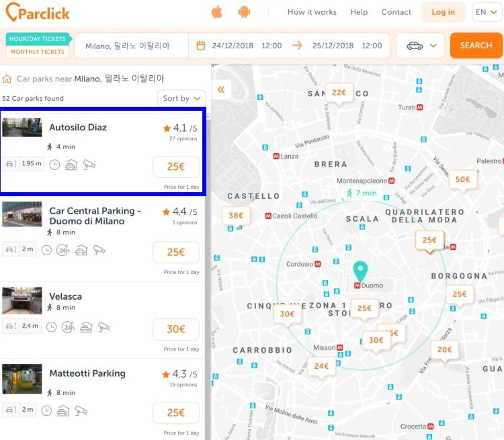Click the camera icon for Matteotti Parking
Image resolution: width=504 pixels, height=440 pixels.
click(81, 410)
